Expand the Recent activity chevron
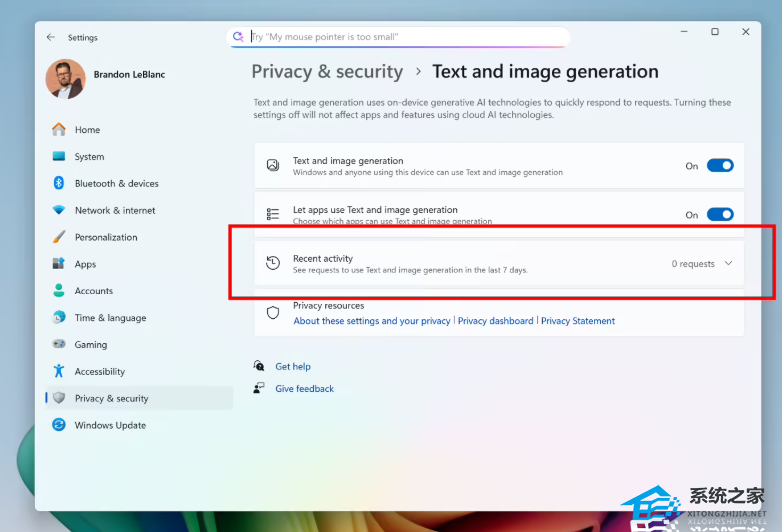The image size is (782, 532). (728, 264)
